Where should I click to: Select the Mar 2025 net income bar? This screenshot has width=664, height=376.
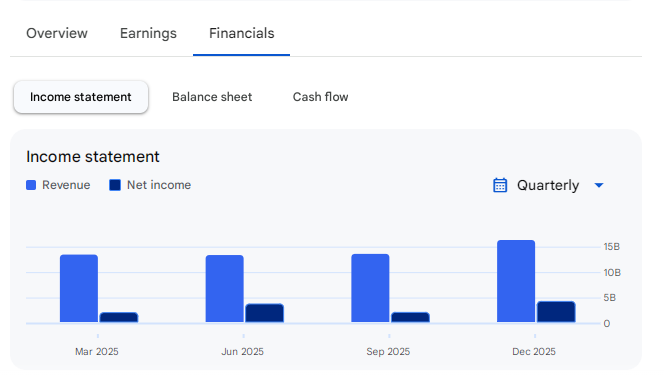(x=119, y=318)
